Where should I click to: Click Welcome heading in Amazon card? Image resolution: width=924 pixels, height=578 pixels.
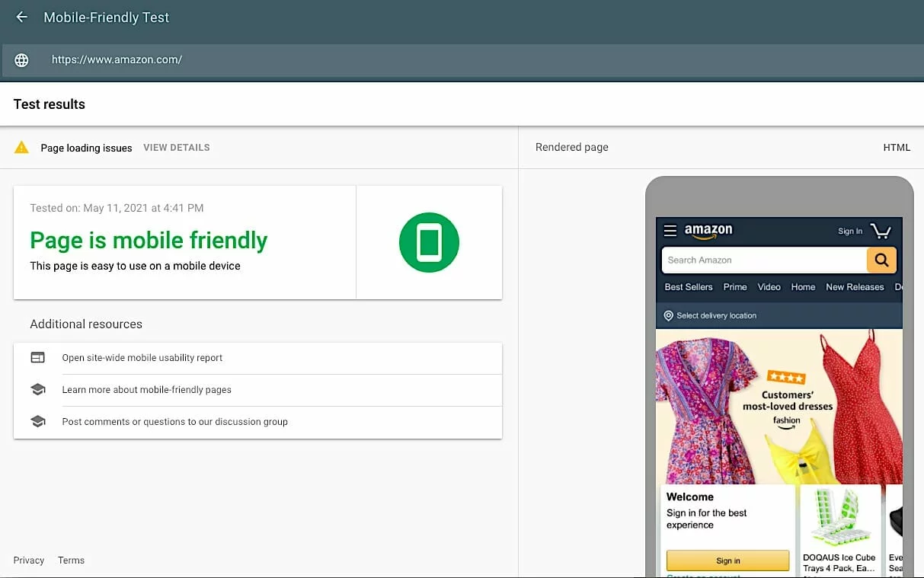pos(690,497)
